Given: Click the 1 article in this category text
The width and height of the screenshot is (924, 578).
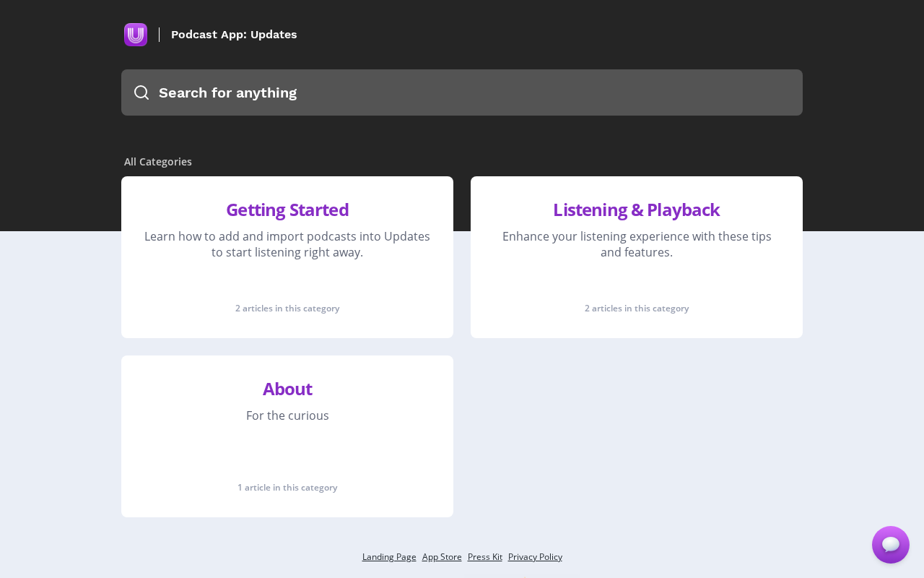Looking at the screenshot, I should tap(287, 488).
